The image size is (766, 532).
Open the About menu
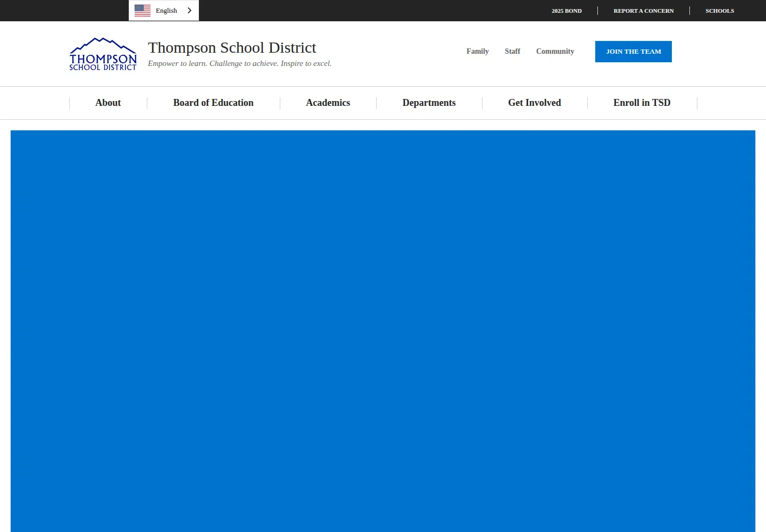coord(108,103)
